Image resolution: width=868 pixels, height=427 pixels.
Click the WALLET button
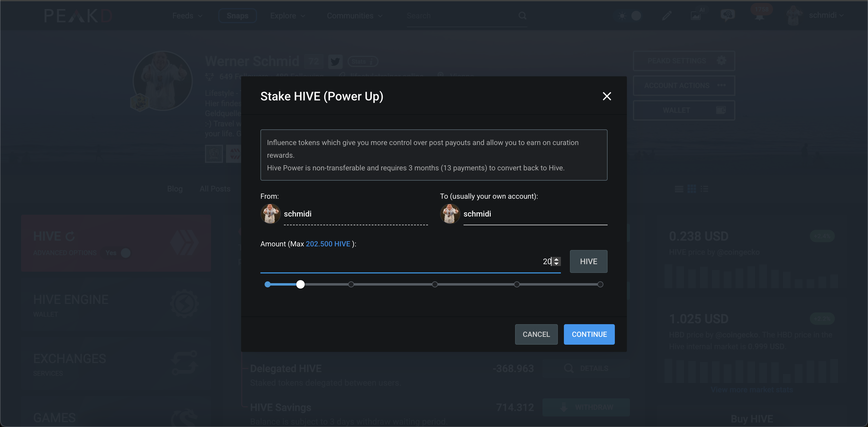684,110
